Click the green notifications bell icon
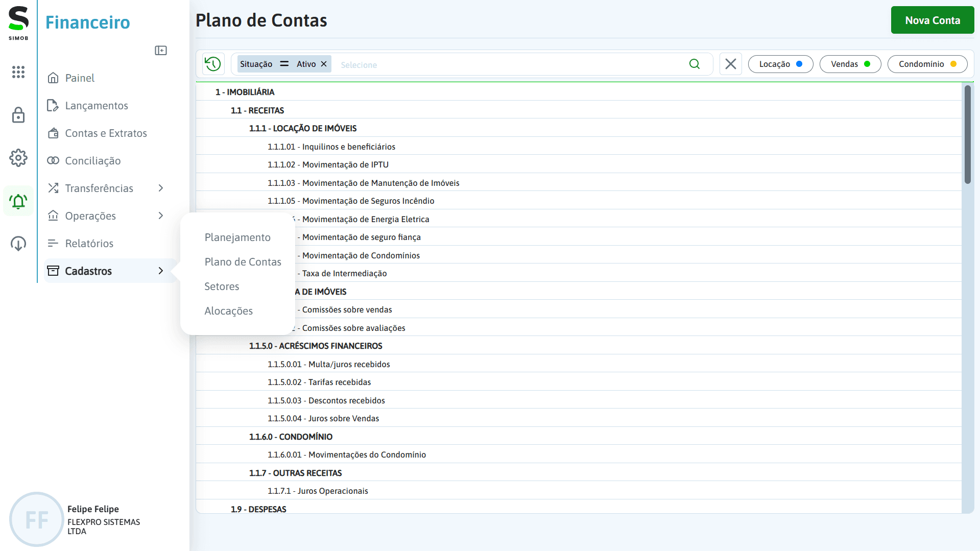The height and width of the screenshot is (551, 980). pyautogui.click(x=18, y=201)
